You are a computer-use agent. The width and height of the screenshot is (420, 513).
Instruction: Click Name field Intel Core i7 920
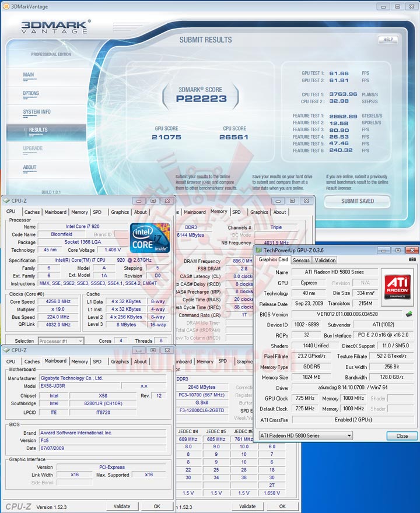click(x=82, y=226)
